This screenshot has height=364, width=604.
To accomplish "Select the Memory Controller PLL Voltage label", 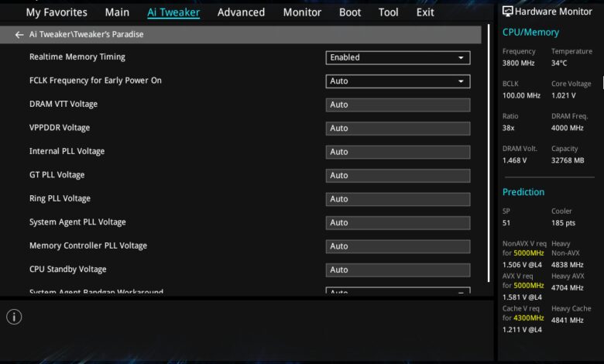I will tap(88, 246).
